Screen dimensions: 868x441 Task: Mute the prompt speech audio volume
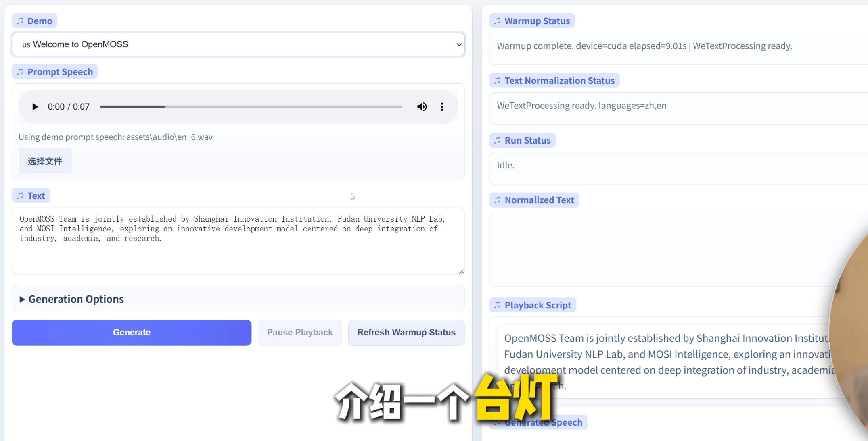click(x=422, y=107)
